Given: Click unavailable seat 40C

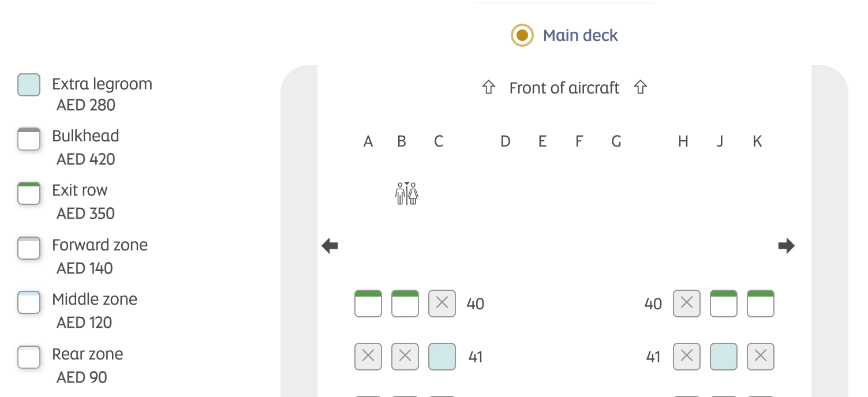Looking at the screenshot, I should point(442,304).
